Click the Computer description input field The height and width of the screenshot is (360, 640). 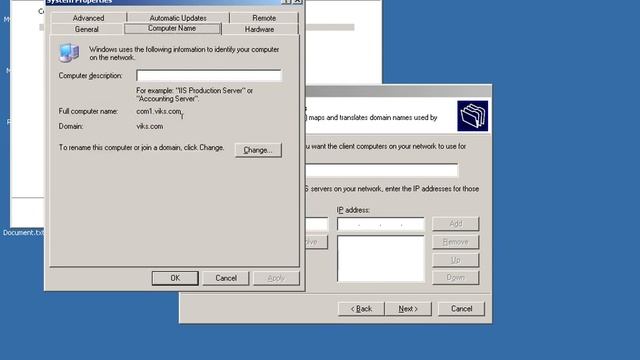click(209, 76)
